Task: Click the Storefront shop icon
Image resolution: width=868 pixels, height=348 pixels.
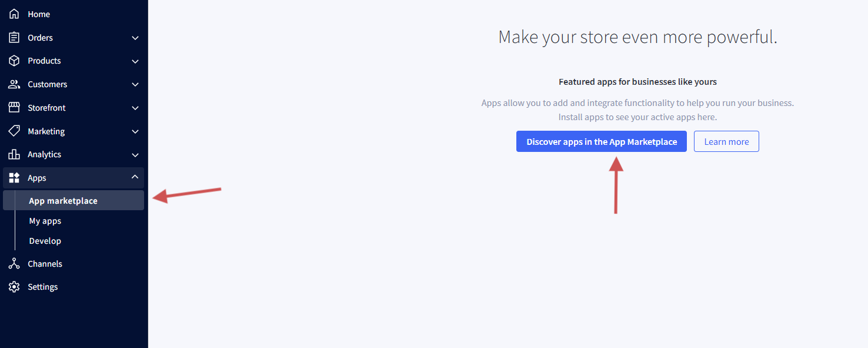Action: [x=14, y=108]
